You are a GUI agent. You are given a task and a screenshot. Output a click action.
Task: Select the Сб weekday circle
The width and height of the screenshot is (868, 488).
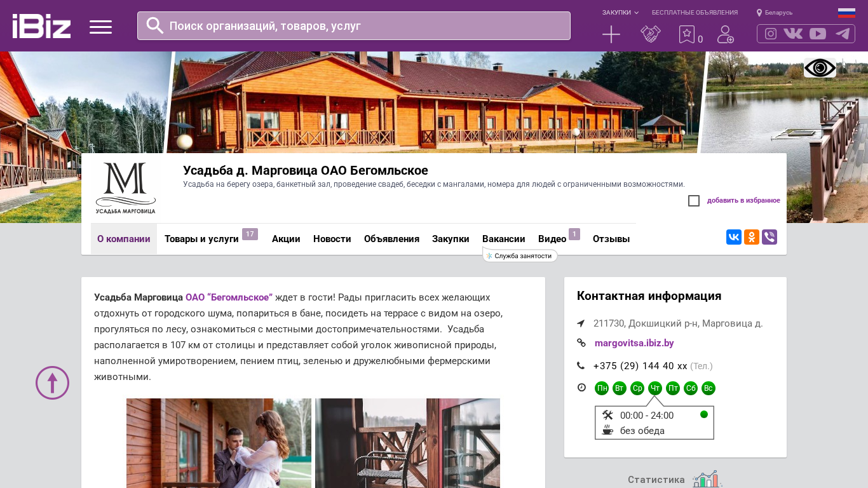click(x=691, y=388)
